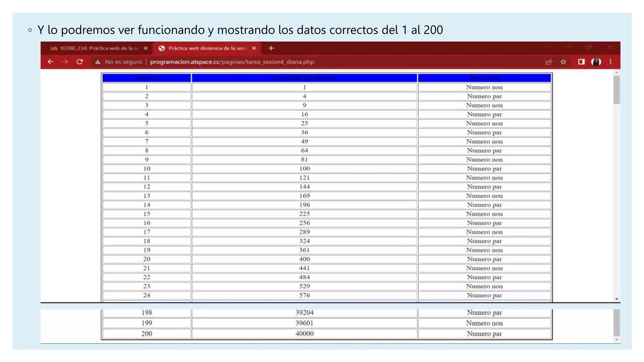
Task: Click the cell with value 39204
Action: [x=304, y=313]
